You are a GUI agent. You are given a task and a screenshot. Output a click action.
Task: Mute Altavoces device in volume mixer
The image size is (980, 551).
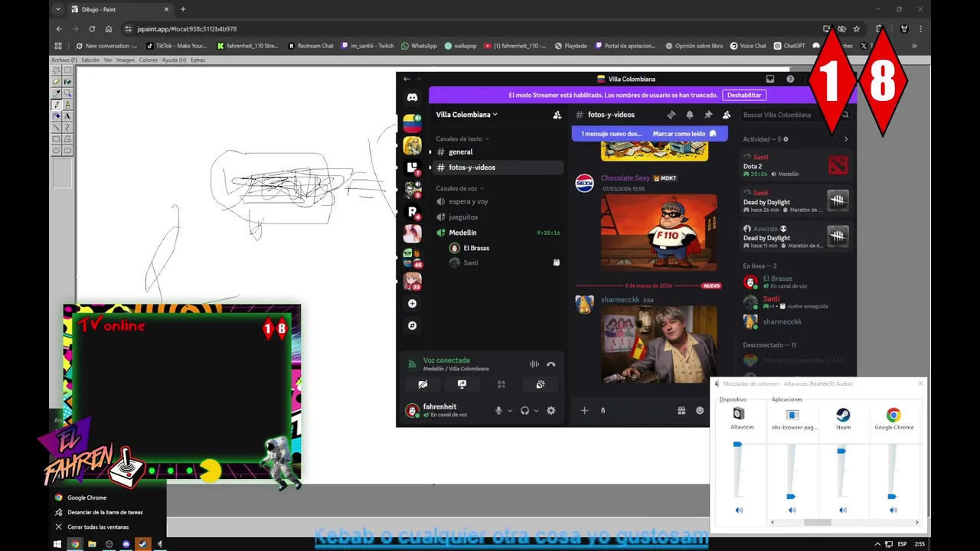[x=739, y=510]
